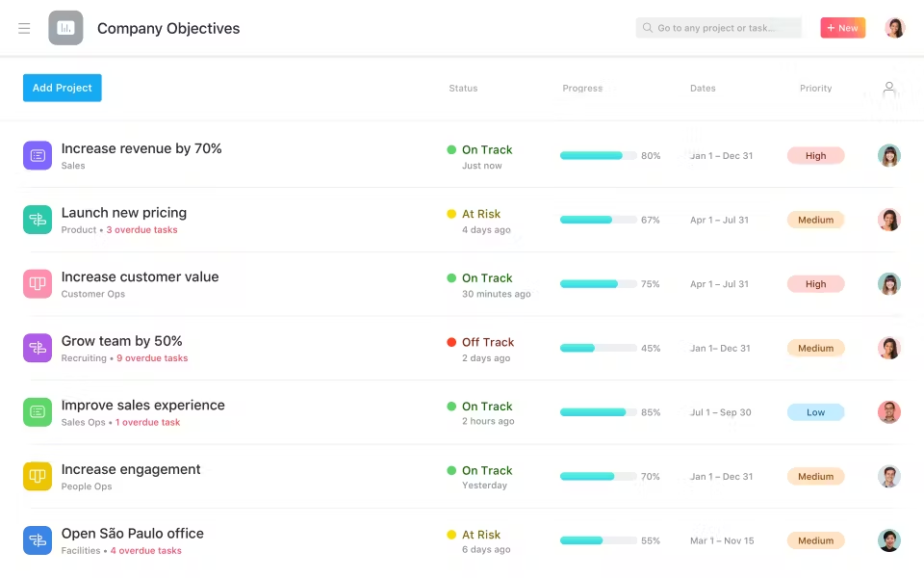Image resolution: width=924 pixels, height=578 pixels.
Task: Open the 9 overdue tasks link
Action: (152, 358)
